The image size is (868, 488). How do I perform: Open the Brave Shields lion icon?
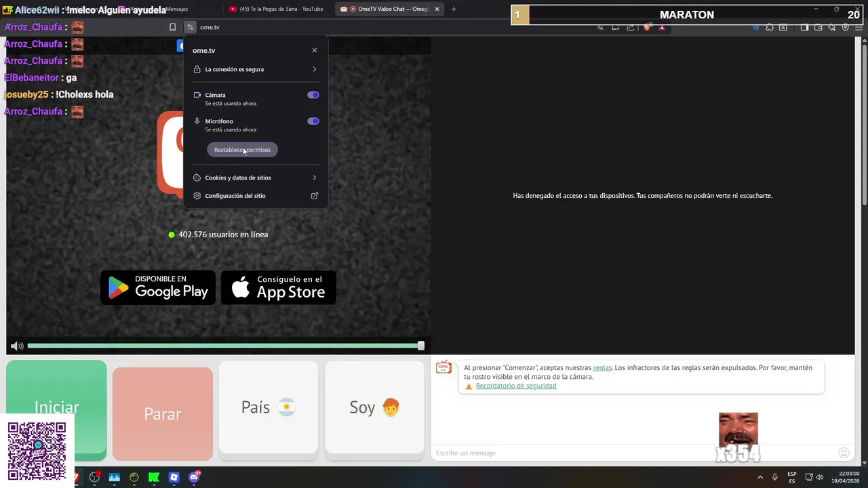pyautogui.click(x=647, y=27)
